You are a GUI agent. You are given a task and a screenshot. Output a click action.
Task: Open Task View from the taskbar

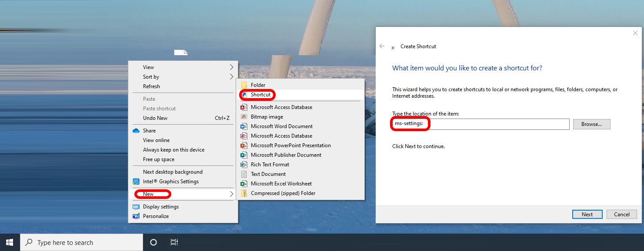click(174, 242)
